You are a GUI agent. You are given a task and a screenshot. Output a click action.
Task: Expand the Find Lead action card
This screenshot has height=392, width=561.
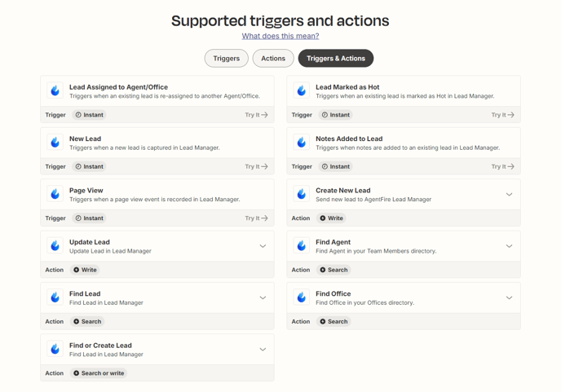click(x=263, y=297)
